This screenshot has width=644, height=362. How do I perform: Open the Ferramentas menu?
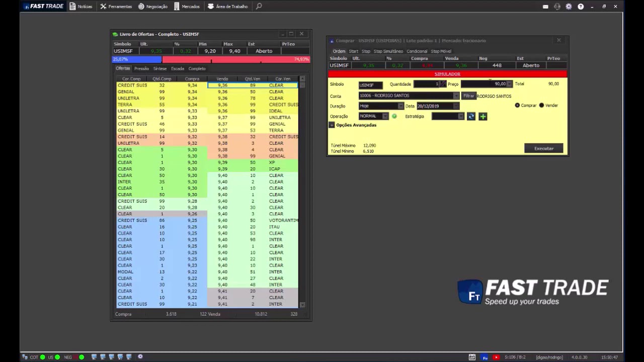tap(116, 7)
